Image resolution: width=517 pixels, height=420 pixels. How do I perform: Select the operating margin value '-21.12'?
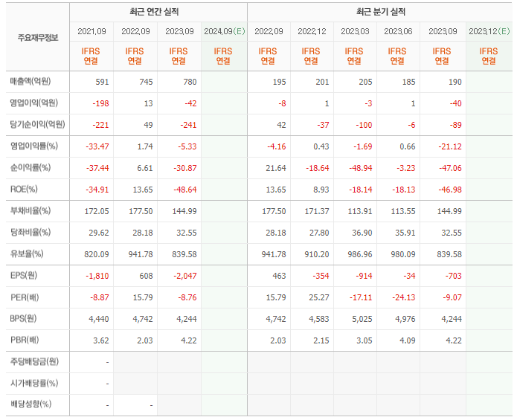tap(450, 146)
